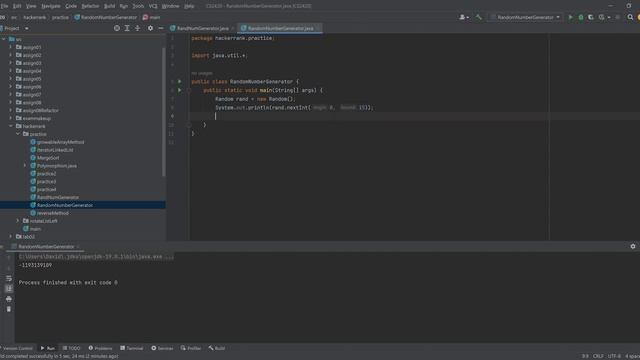The image size is (640, 360).
Task: Expand the assign04 folder
Action: coord(11,71)
